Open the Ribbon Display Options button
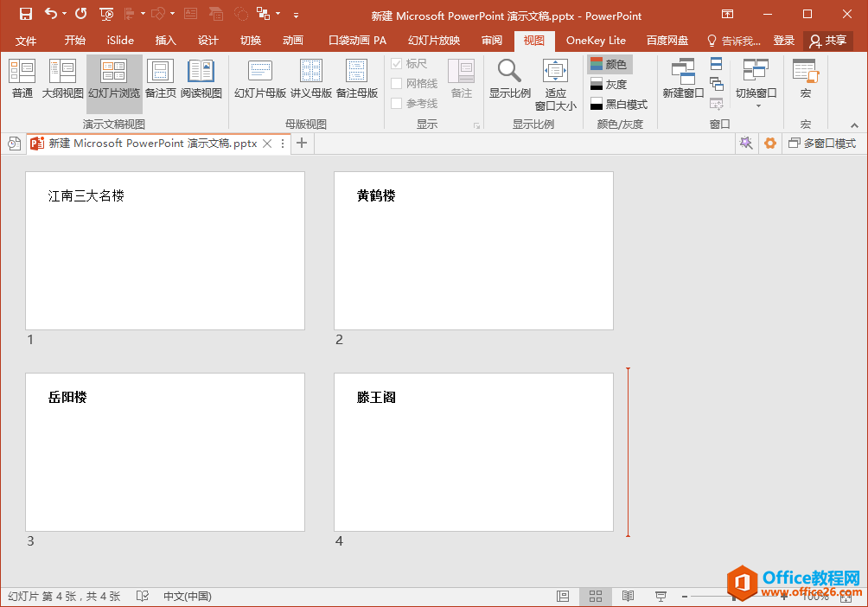 click(727, 14)
